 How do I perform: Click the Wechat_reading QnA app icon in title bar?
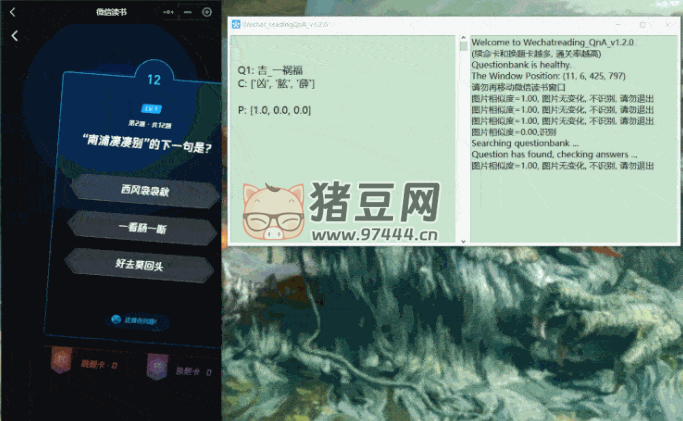pyautogui.click(x=236, y=24)
